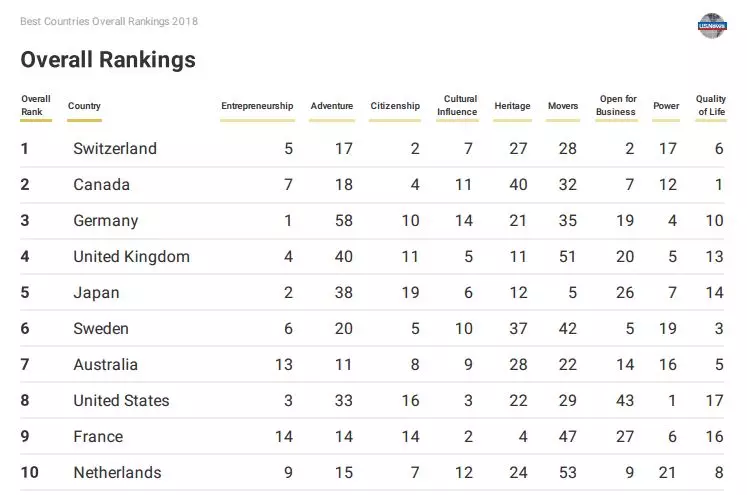The image size is (747, 495).
Task: Click the US News logo icon
Action: 712,26
